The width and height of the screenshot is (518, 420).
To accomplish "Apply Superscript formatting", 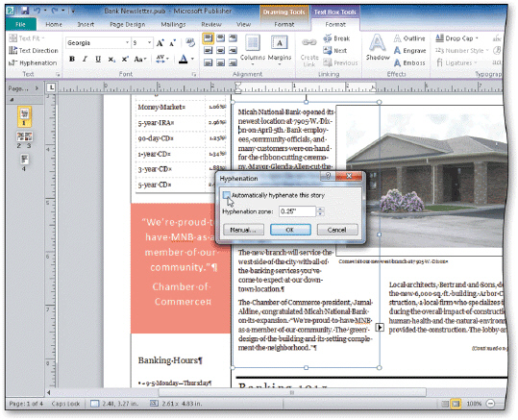I will [125, 60].
